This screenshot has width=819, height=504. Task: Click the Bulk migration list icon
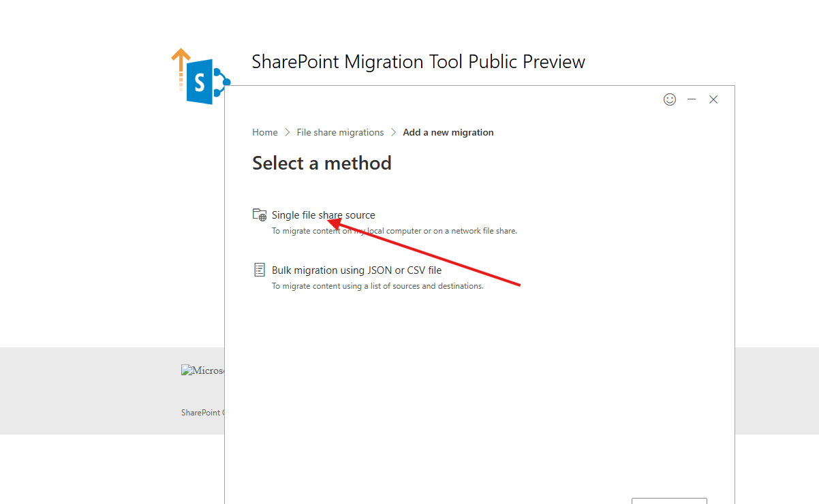260,270
